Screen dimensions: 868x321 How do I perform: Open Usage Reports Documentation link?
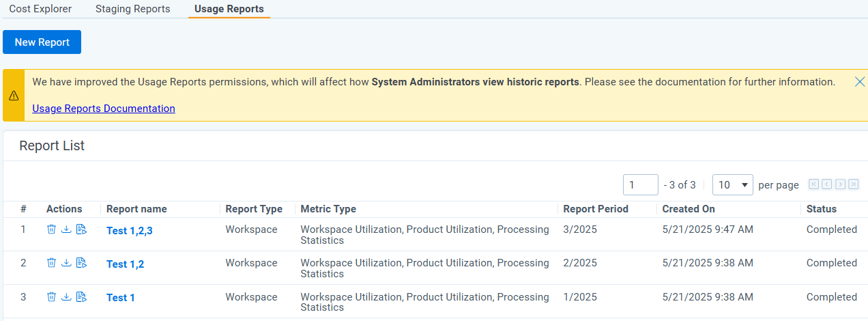click(x=104, y=108)
